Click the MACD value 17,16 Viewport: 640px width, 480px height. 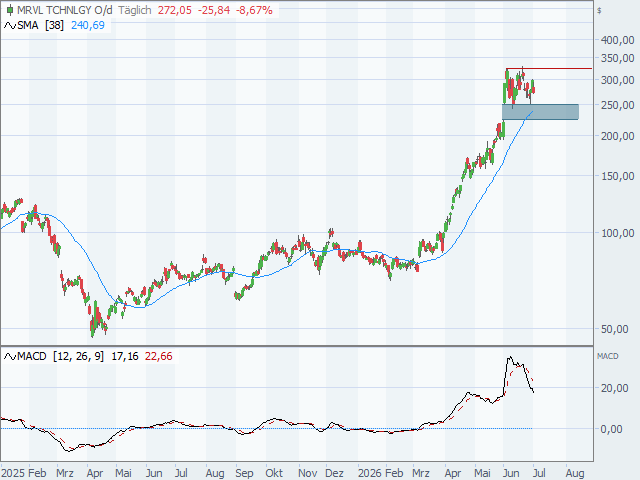click(125, 356)
